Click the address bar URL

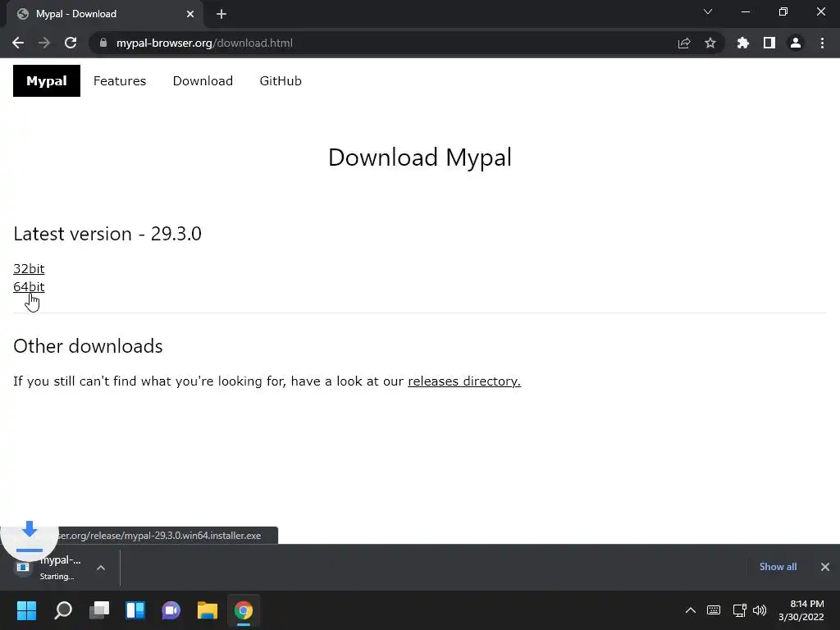click(x=204, y=43)
